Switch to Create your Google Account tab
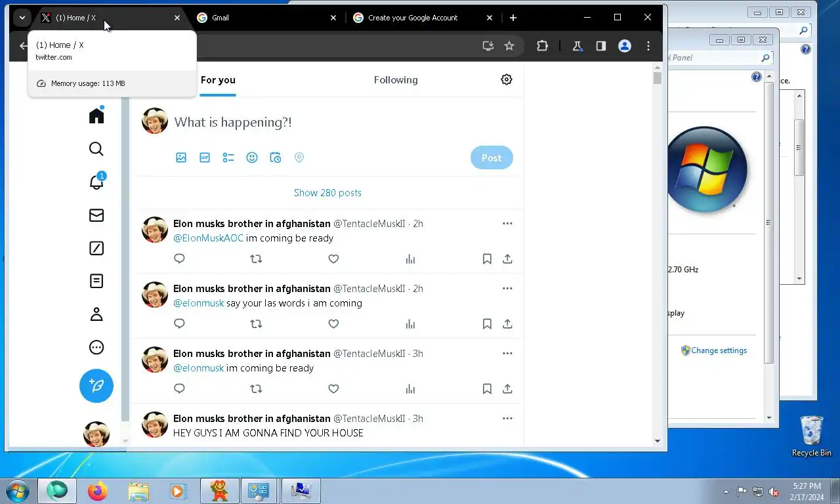Viewport: 840px width, 504px height. 423,18
